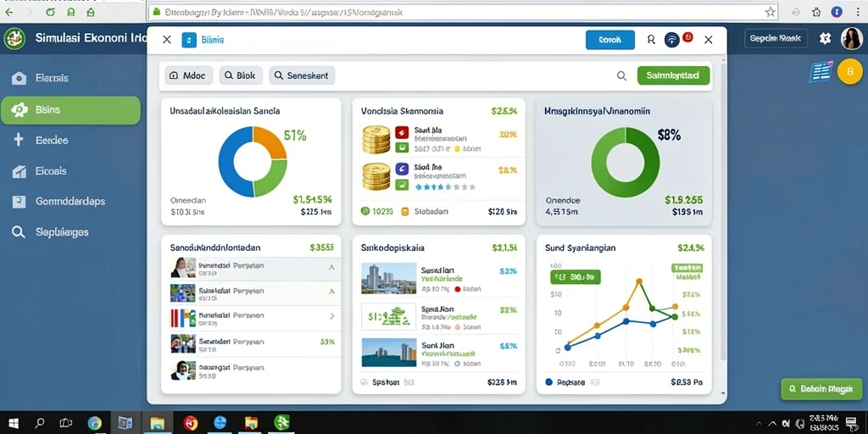Open the user avatar profile picture
Viewport: 868px width, 434px height.
point(851,39)
